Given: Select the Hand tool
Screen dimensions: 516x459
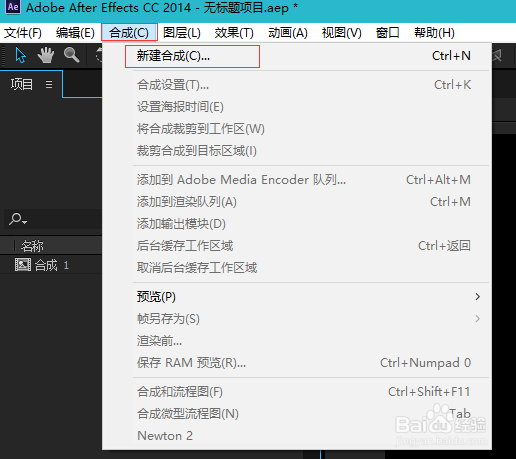Looking at the screenshot, I should click(46, 55).
